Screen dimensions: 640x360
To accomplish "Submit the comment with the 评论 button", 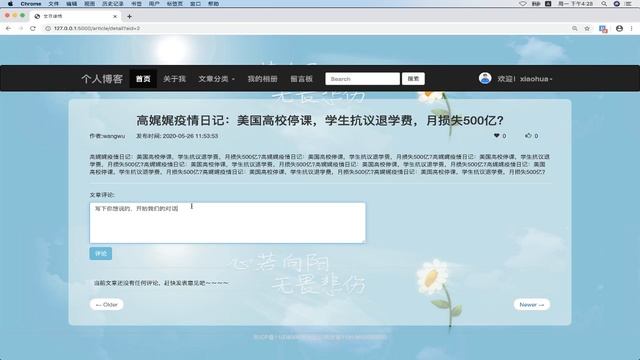I will click(x=100, y=253).
